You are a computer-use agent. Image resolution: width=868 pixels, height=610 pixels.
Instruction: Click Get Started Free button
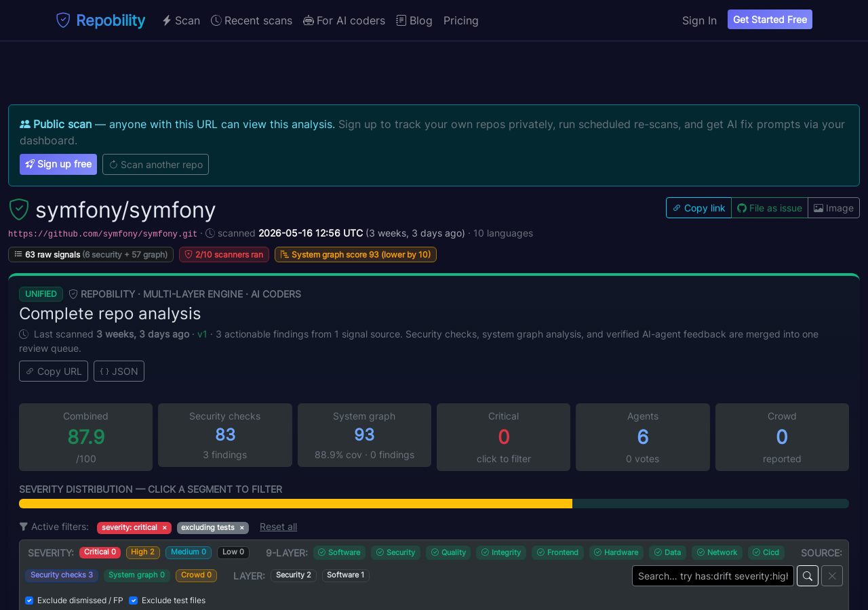click(x=770, y=20)
